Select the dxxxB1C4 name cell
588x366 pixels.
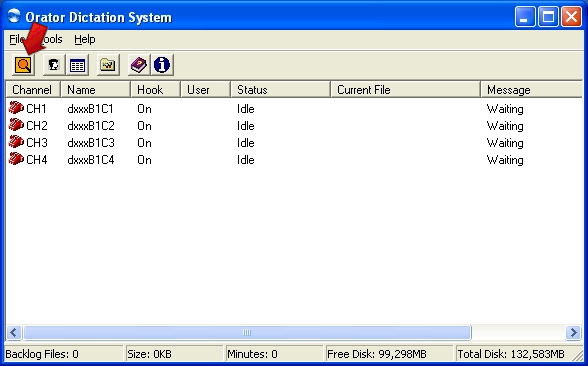point(91,160)
